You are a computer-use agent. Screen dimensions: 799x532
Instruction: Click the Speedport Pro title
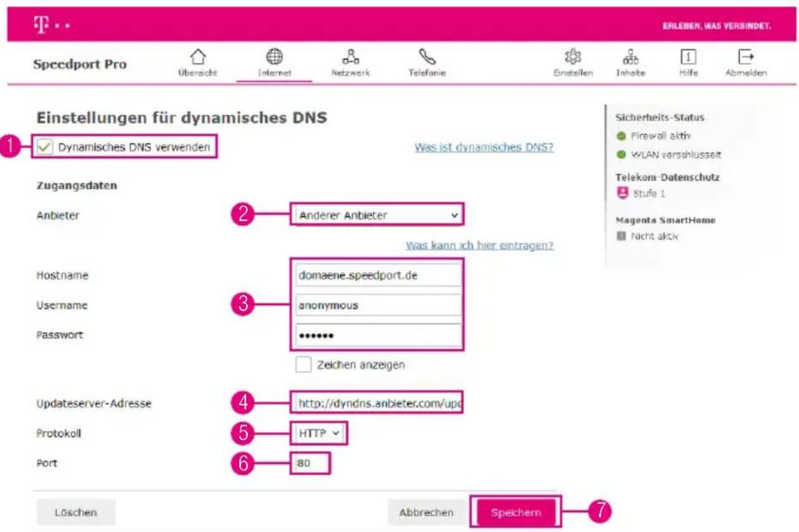[80, 65]
